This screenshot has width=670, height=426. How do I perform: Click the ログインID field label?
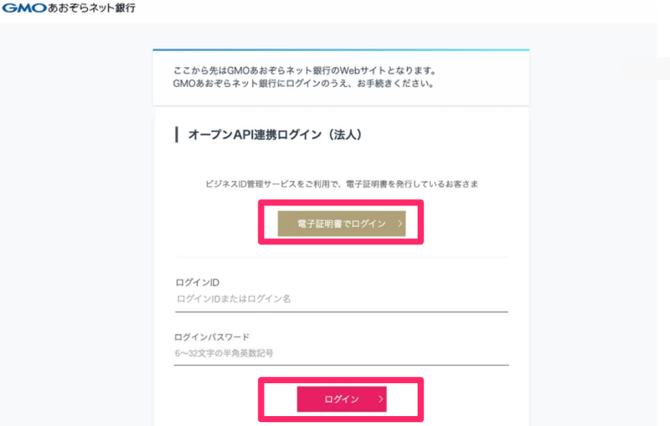196,283
